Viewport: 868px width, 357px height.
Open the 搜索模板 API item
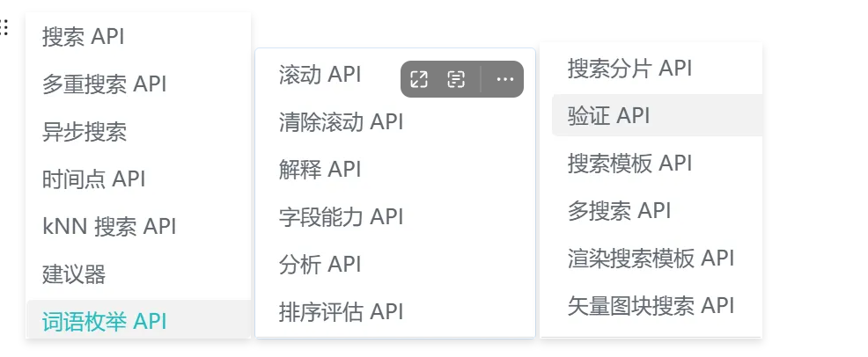click(x=630, y=163)
